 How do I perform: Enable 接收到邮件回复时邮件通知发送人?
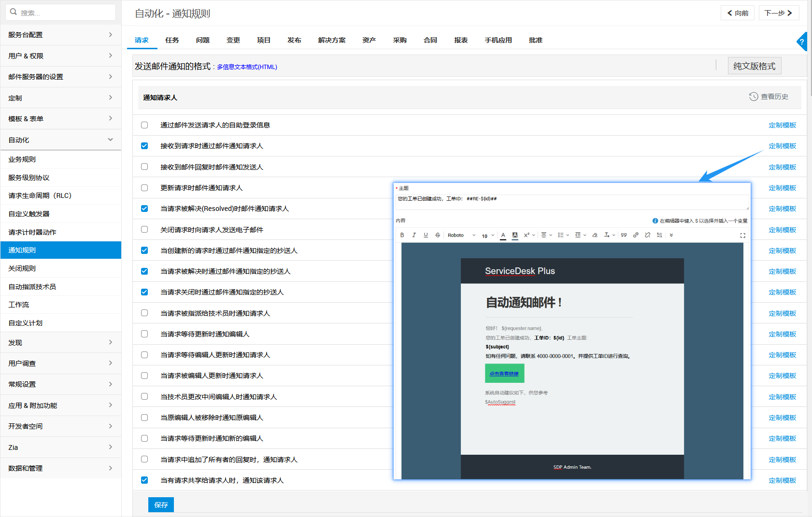click(x=144, y=167)
